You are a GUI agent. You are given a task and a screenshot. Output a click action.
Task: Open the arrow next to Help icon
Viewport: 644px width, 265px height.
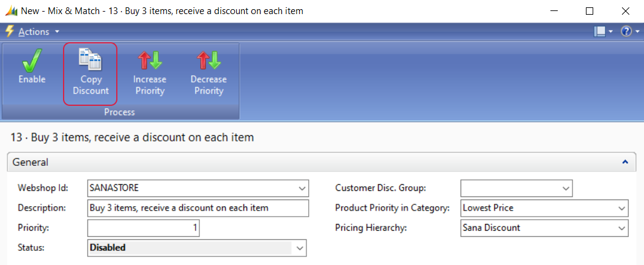(x=637, y=32)
